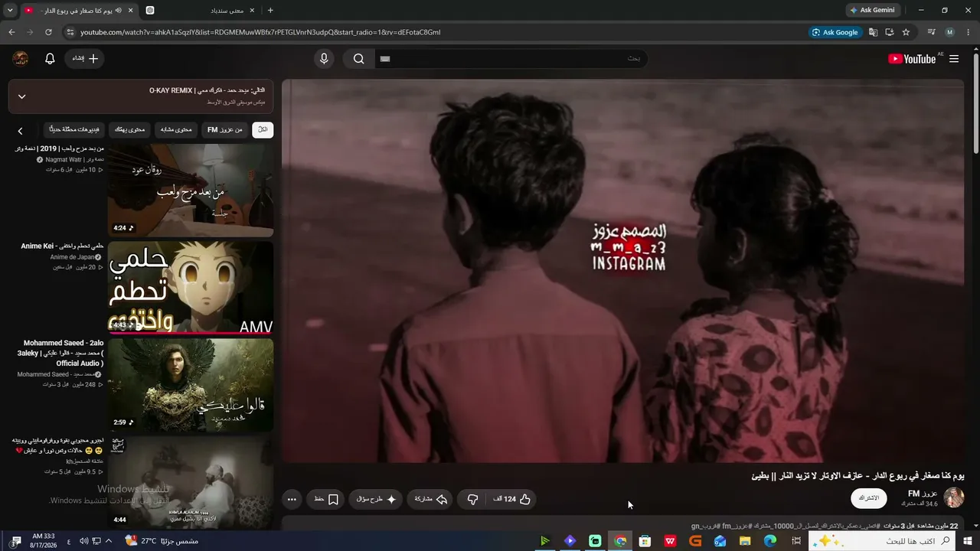Open the Chrome three-dot menu
This screenshot has width=980, height=551.
pos(968,32)
